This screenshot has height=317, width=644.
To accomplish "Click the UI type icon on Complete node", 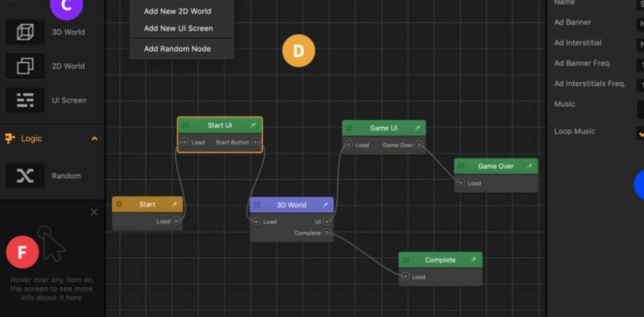I will [x=406, y=260].
